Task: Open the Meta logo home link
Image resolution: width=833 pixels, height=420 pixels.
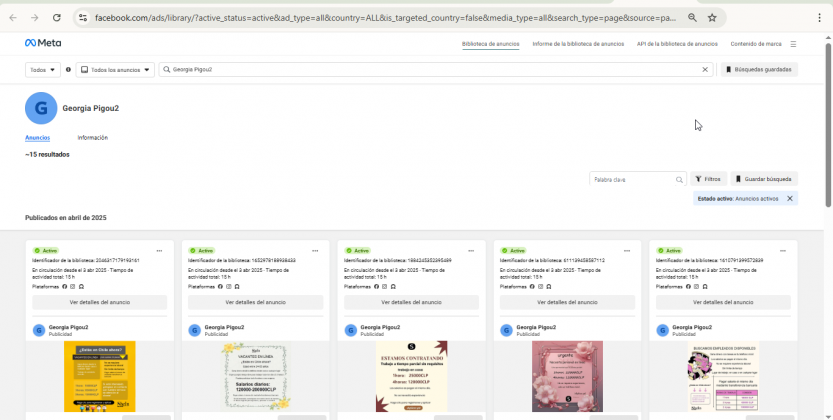Action: (43, 43)
